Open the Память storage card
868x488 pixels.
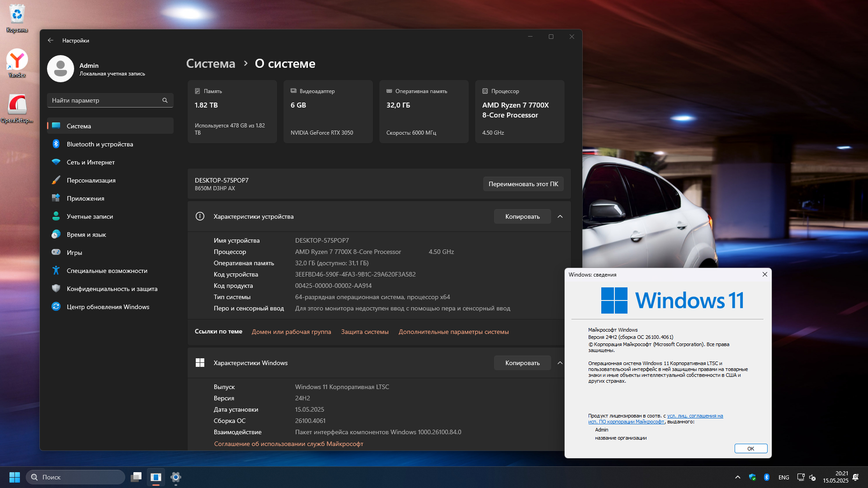[232, 112]
